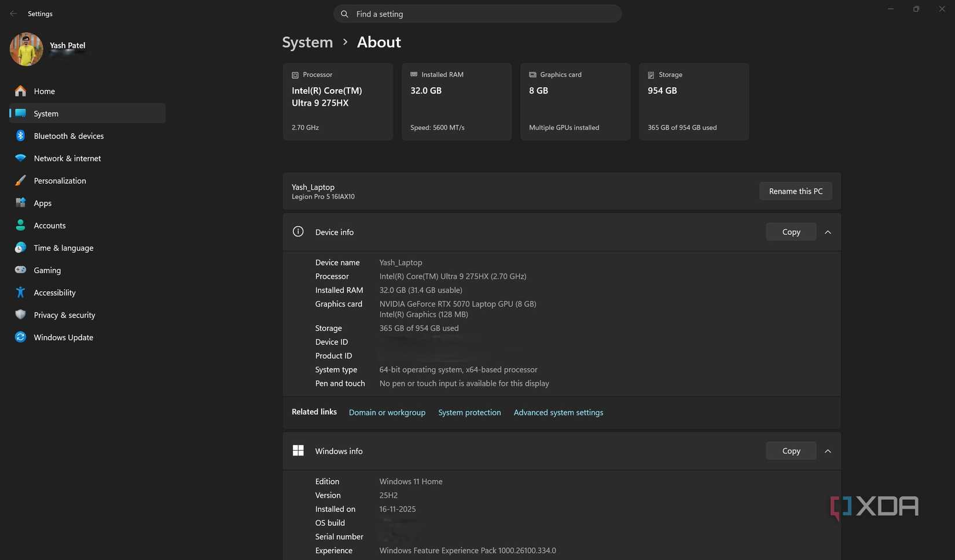Viewport: 955px width, 560px height.
Task: Focus the Find a setting search box
Action: pos(477,14)
